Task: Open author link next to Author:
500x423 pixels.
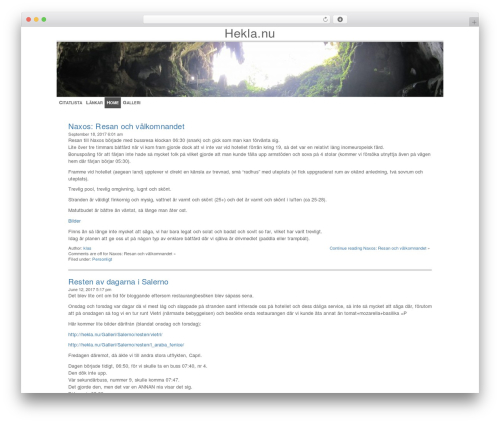Action: [x=87, y=248]
